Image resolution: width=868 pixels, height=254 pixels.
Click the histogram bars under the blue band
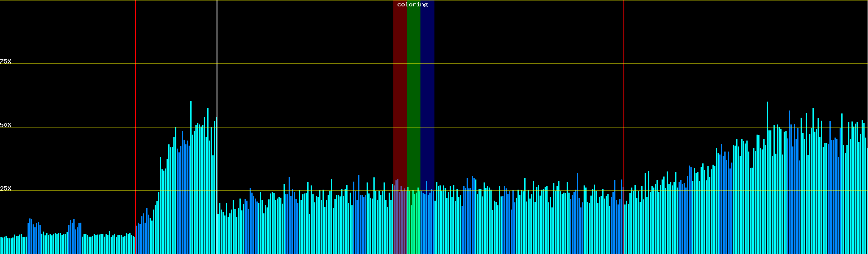coord(427,224)
